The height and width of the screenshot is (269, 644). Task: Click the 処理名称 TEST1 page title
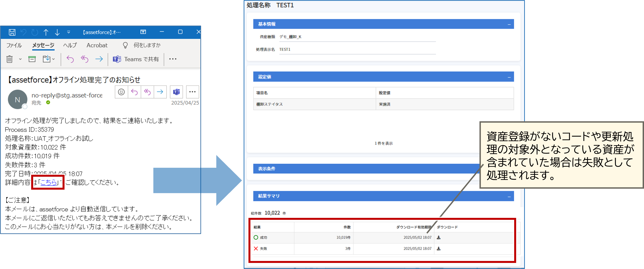pos(270,5)
